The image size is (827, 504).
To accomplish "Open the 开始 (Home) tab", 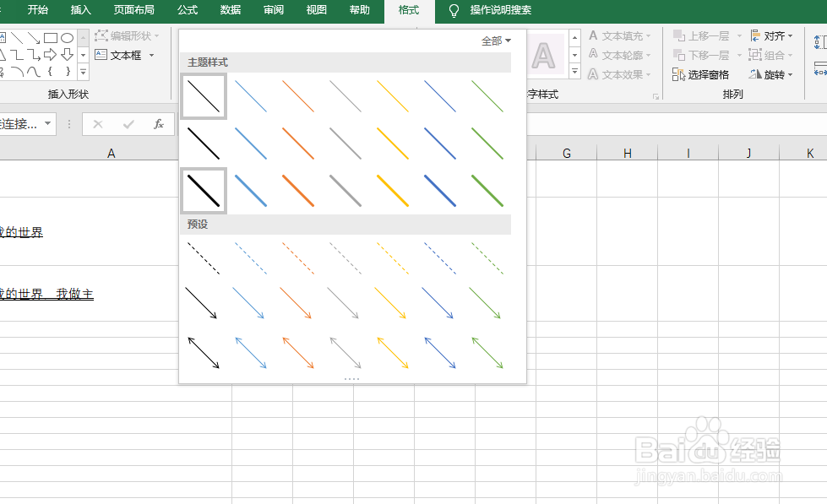I will 38,10.
